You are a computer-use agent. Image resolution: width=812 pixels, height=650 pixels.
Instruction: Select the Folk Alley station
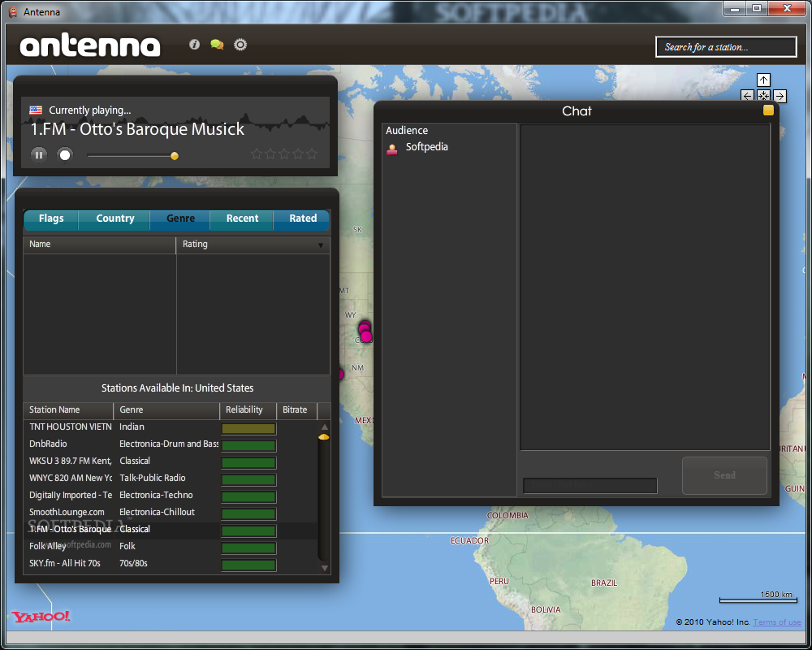pyautogui.click(x=171, y=547)
